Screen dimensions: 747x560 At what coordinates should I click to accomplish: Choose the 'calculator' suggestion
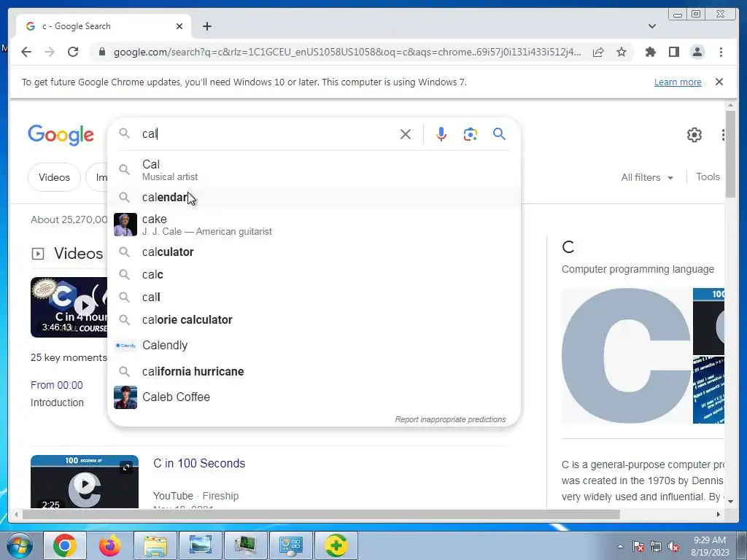[x=314, y=252]
